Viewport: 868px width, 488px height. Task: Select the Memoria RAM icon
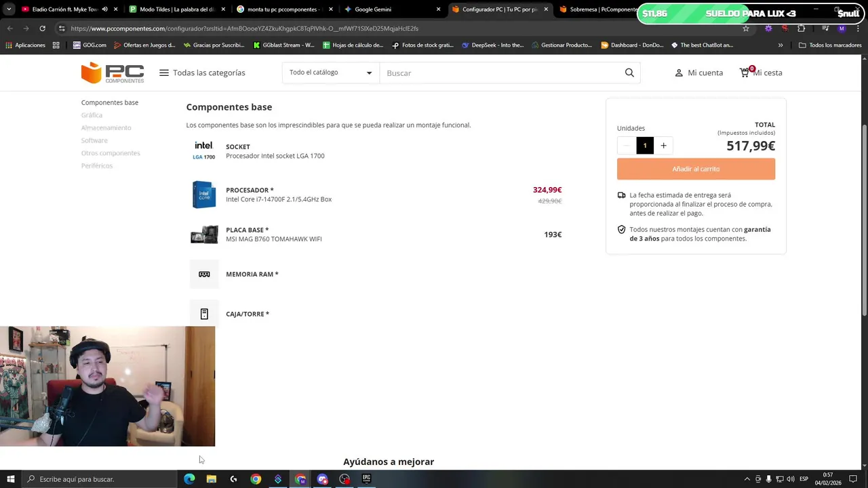click(x=204, y=274)
